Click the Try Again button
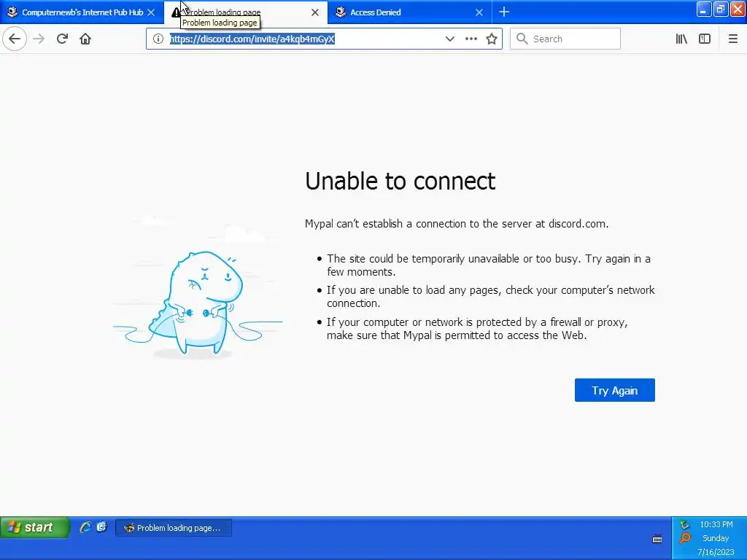 click(x=614, y=390)
